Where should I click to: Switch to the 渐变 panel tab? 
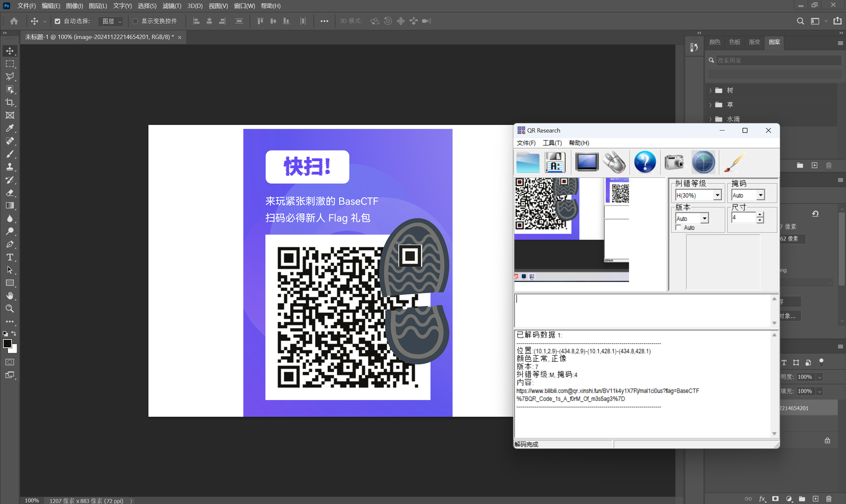pyautogui.click(x=754, y=42)
